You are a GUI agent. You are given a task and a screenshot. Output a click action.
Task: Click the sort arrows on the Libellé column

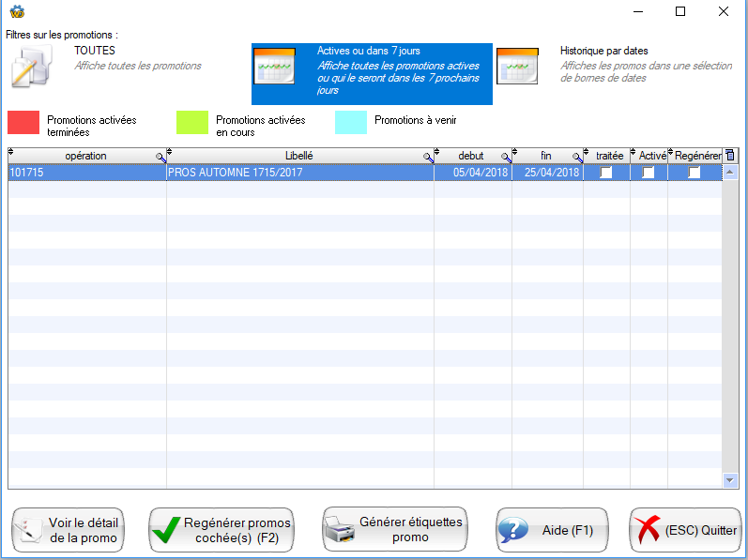170,152
